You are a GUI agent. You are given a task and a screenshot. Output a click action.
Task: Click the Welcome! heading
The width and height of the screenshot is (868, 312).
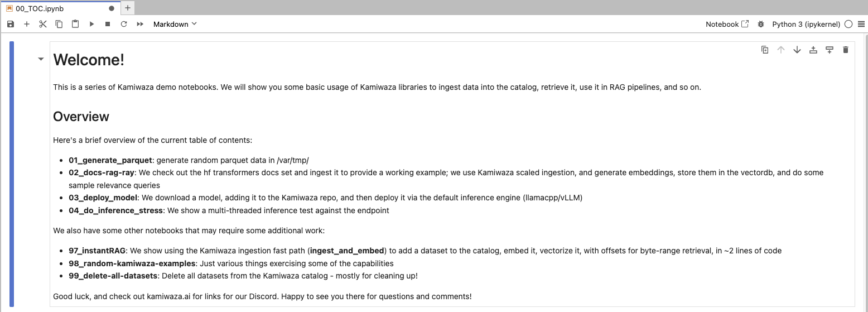click(89, 60)
